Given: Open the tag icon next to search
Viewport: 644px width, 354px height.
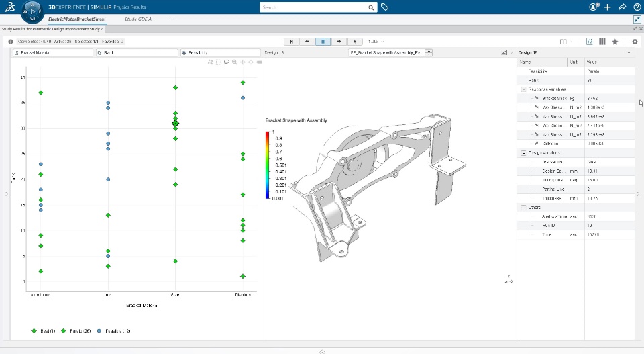Looking at the screenshot, I should (x=384, y=7).
